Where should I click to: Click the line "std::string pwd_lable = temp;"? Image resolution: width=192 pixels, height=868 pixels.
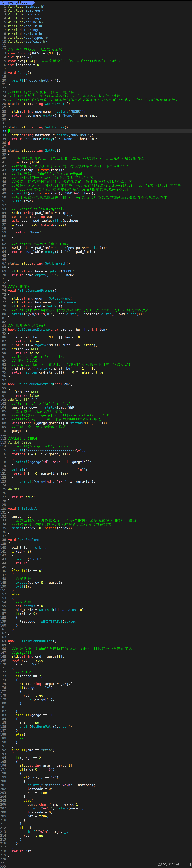pyautogui.click(x=40, y=213)
